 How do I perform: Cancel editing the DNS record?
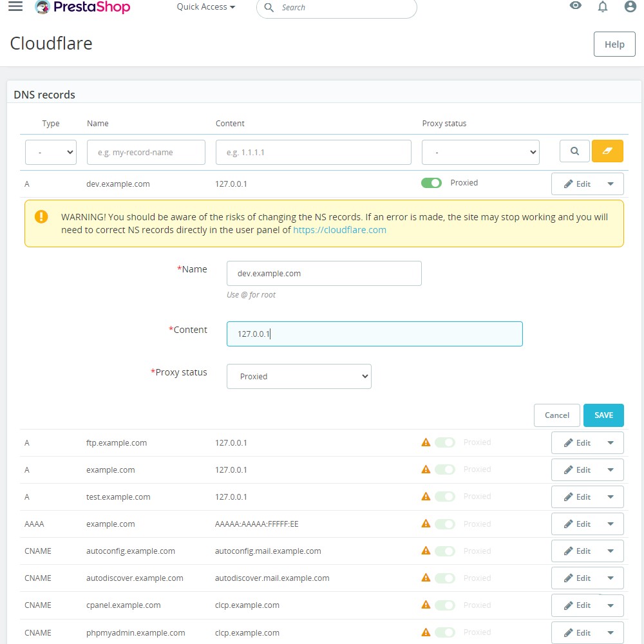(556, 415)
